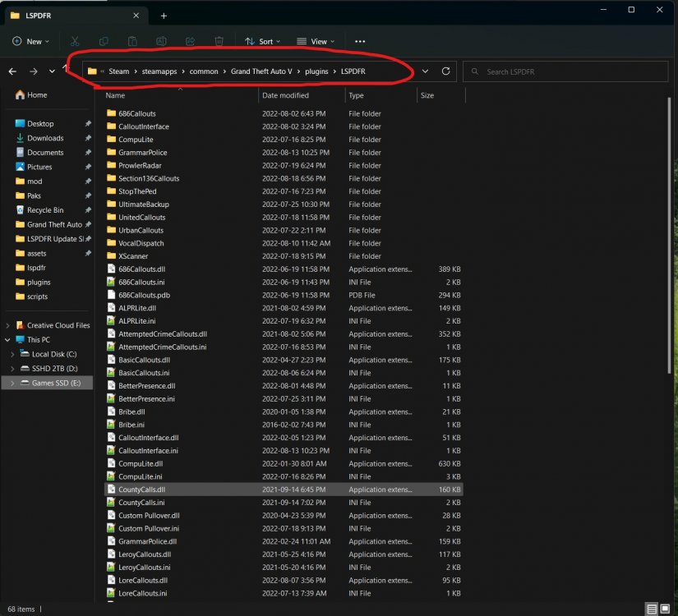The height and width of the screenshot is (616, 678).
Task: Open Recycle Bin in the sidebar
Action: pos(39,210)
